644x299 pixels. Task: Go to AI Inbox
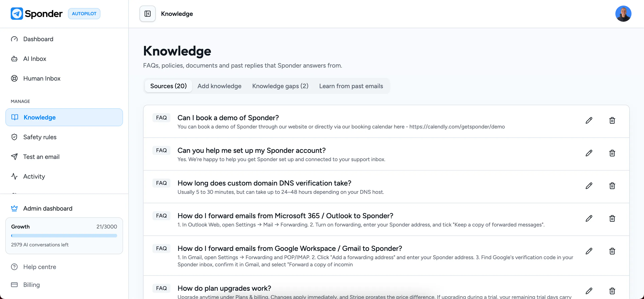coord(64,59)
